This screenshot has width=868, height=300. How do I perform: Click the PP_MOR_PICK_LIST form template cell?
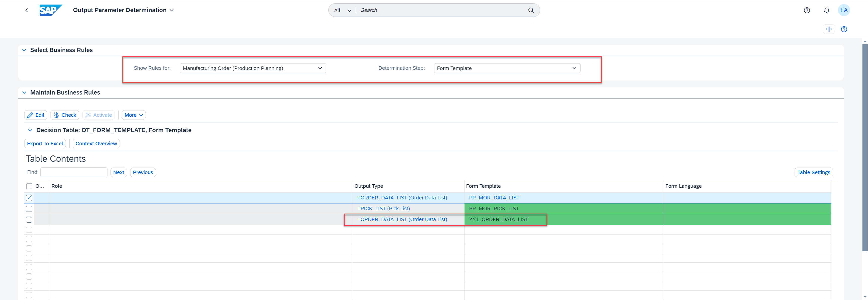pos(564,209)
